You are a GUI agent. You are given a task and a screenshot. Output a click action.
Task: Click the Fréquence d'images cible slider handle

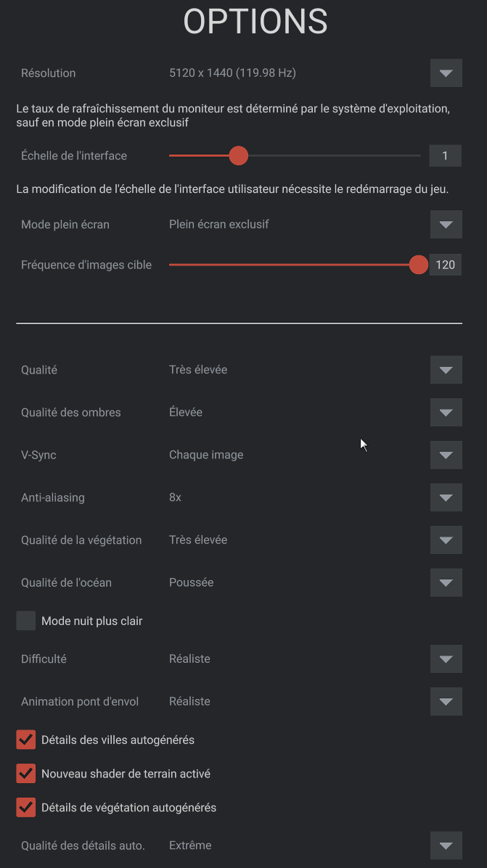pyautogui.click(x=418, y=265)
